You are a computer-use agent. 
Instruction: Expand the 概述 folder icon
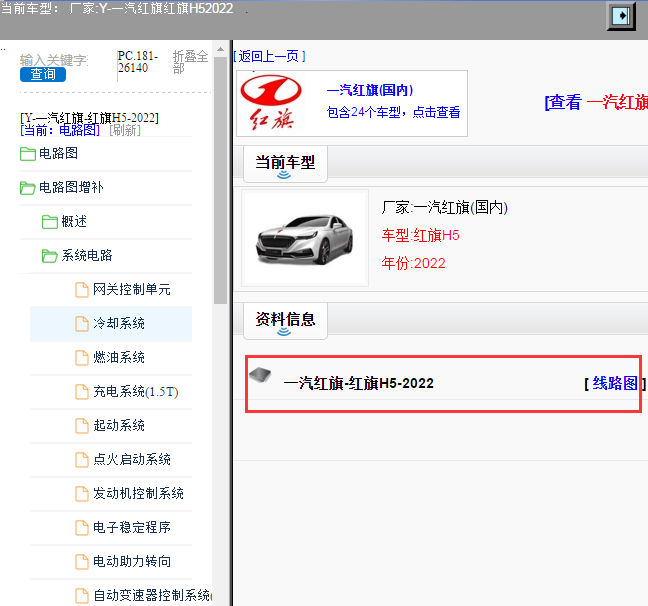click(50, 222)
